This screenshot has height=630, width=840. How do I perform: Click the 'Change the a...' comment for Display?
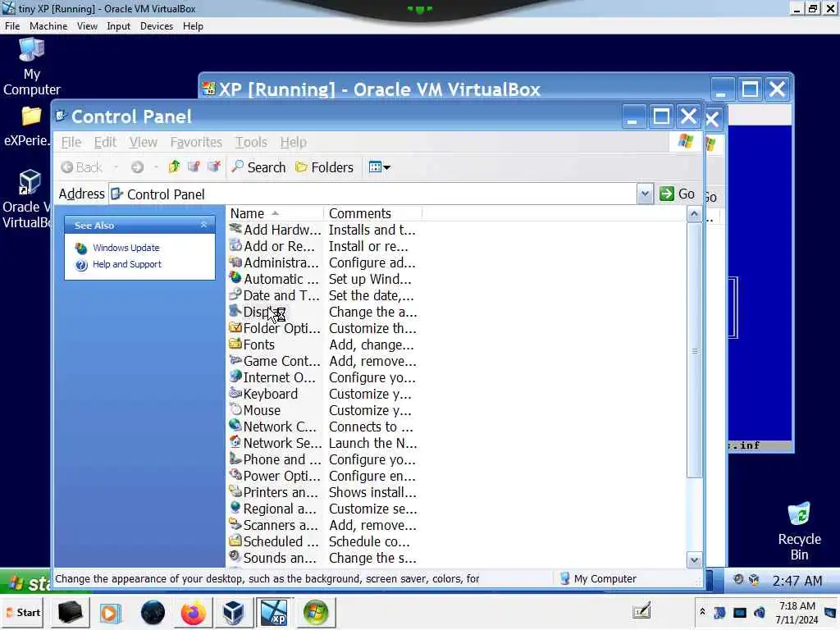click(x=373, y=312)
